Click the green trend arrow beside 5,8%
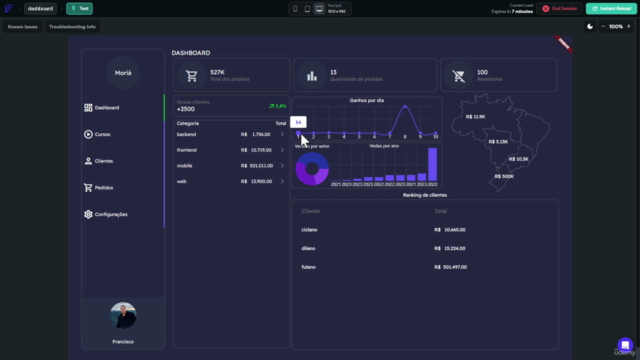 tap(271, 106)
